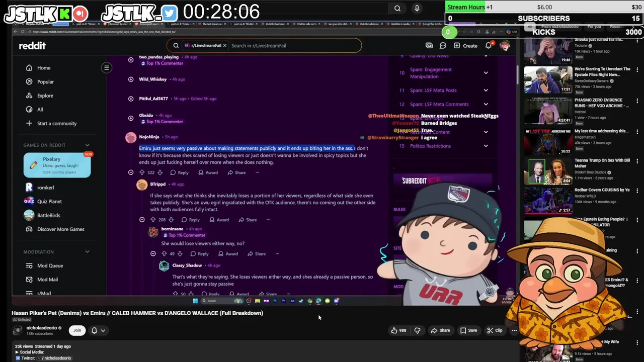Open Mod Mail in sidebar

pos(47,280)
